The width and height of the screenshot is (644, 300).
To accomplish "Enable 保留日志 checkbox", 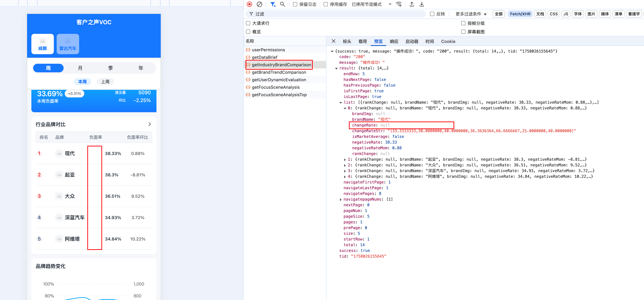I will coord(295,4).
